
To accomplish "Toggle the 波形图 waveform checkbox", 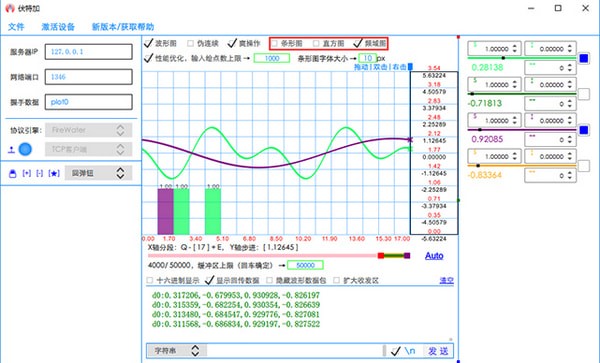I will (x=148, y=43).
